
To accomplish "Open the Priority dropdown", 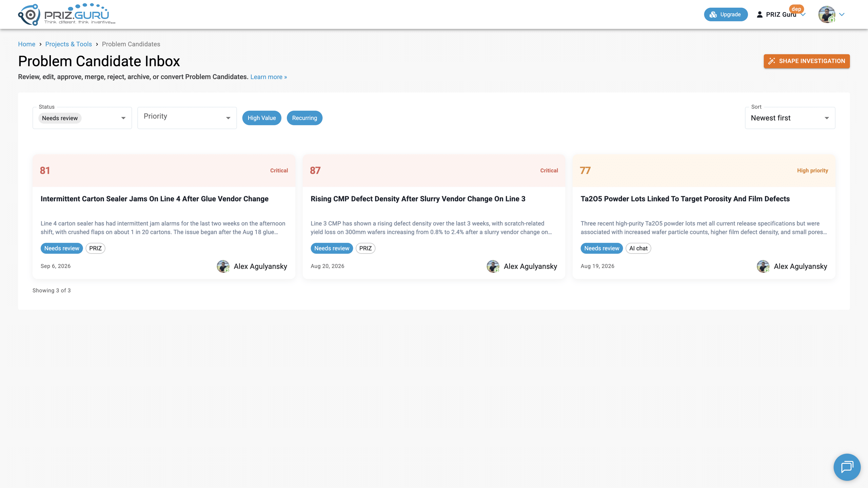I will 187,118.
